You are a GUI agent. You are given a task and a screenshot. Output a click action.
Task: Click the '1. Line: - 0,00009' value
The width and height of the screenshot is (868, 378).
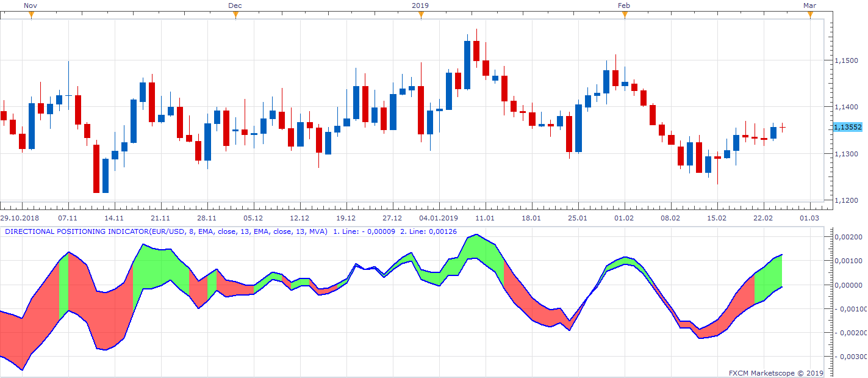364,231
